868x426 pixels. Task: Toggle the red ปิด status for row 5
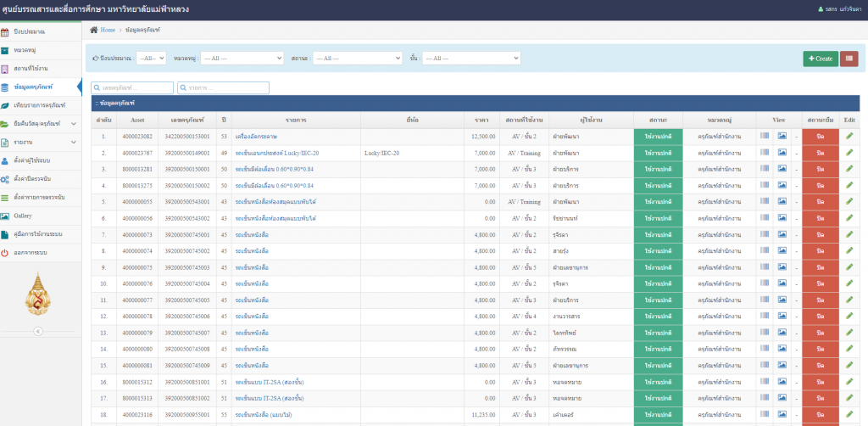(820, 202)
